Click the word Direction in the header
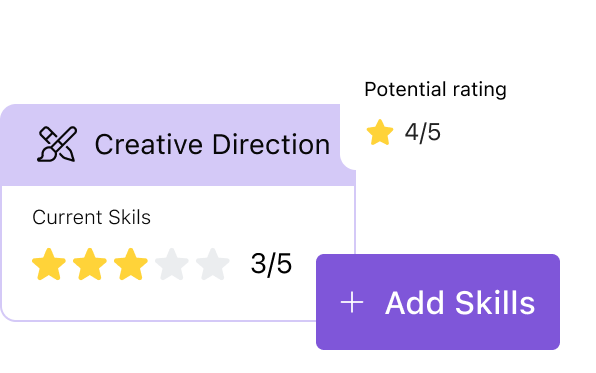This screenshot has height=373, width=596. point(271,145)
